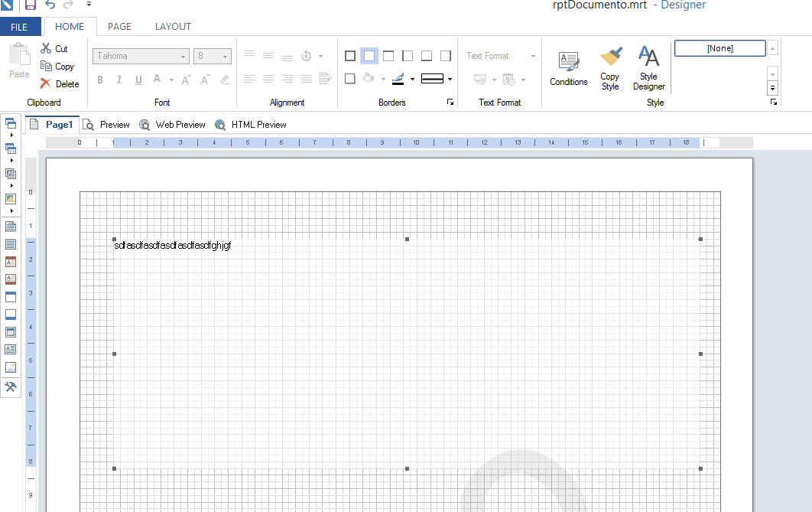Expand the Cross-bands toolbox flyout arrow
This screenshot has height=512, width=812.
11,161
